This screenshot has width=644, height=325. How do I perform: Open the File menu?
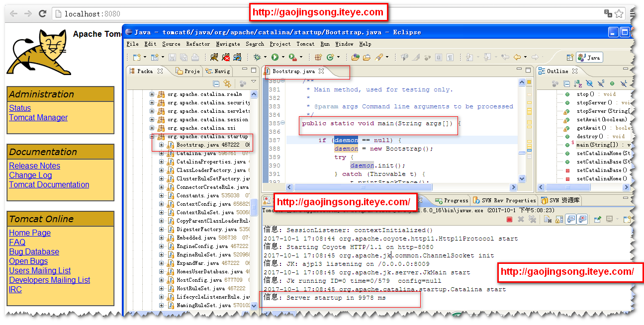click(132, 44)
